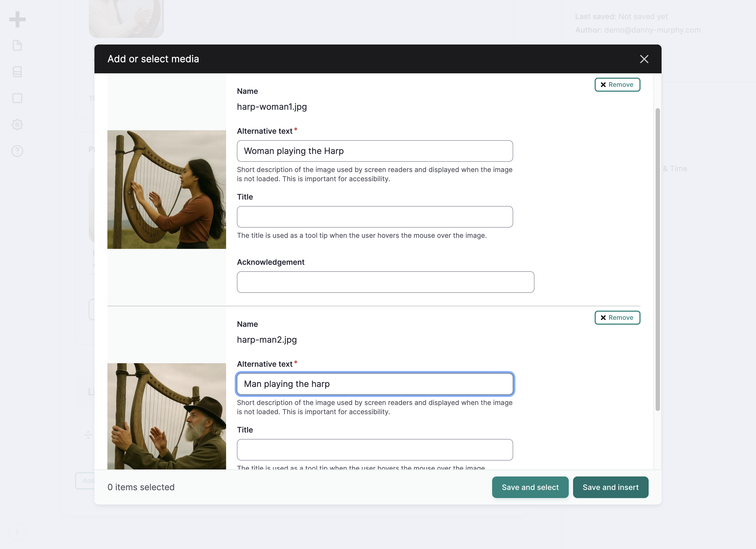The image size is (756, 549).
Task: Click the man with hat harp thumbnail
Action: (167, 416)
